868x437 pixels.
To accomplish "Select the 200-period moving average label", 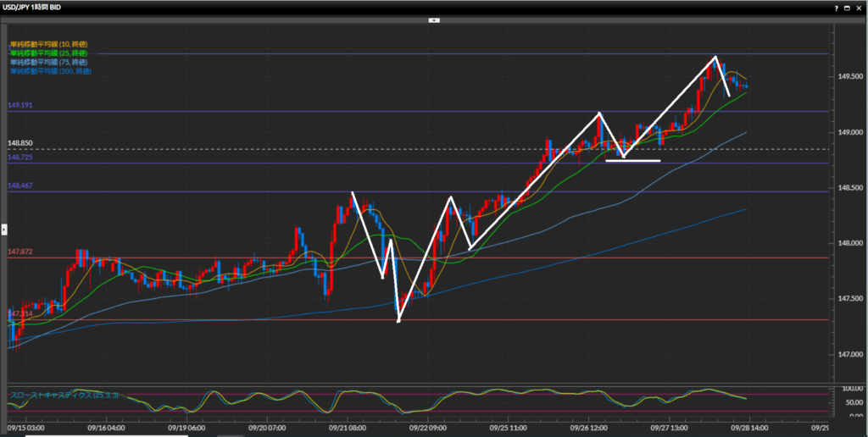I will click(51, 72).
